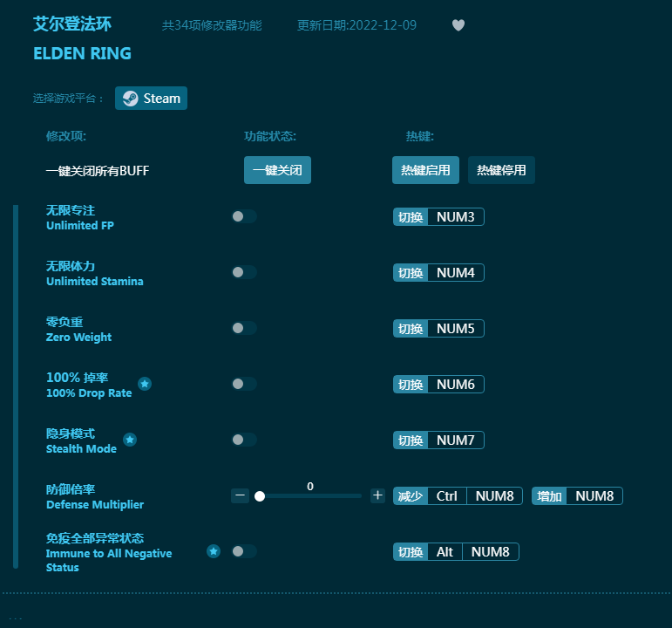Screen dimensions: 672x628
Task: Click NUM8 key in the 增加 hotkey
Action: [594, 496]
